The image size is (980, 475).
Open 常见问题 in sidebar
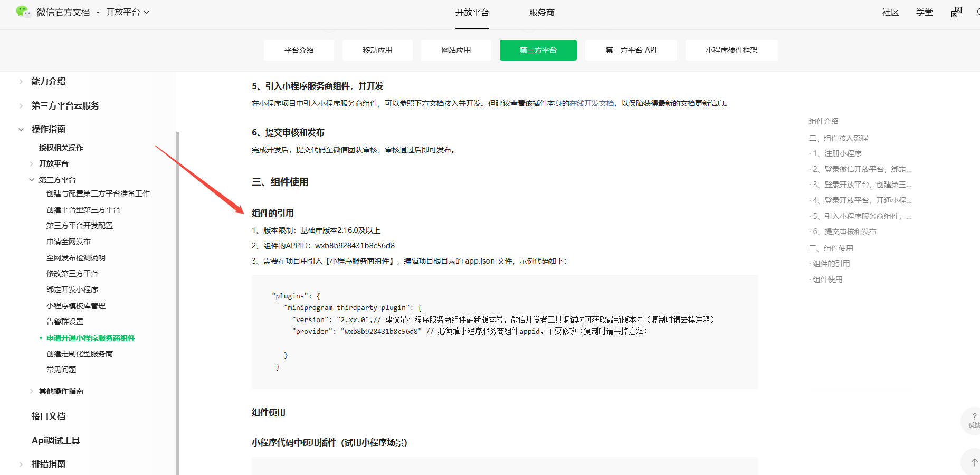click(x=61, y=370)
